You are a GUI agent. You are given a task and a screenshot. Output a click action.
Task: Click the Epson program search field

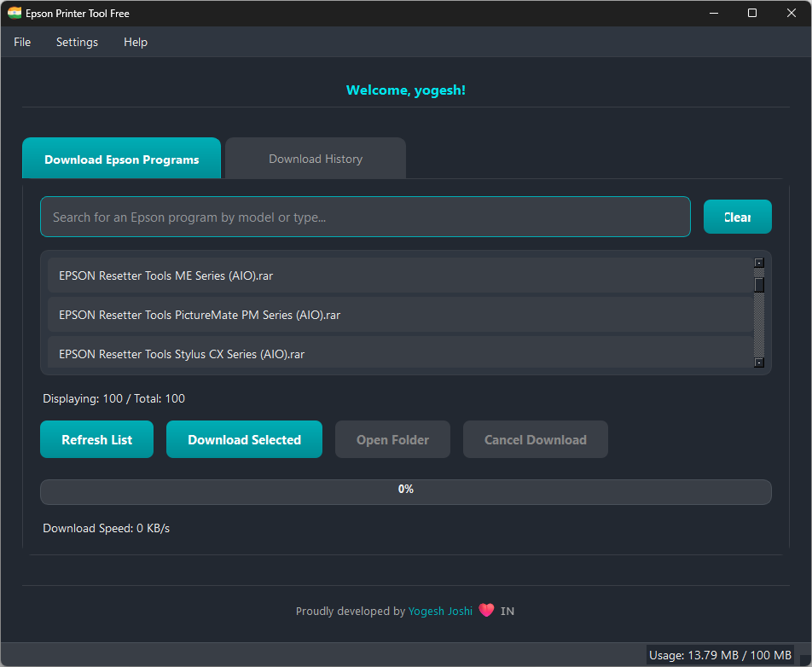click(x=365, y=217)
